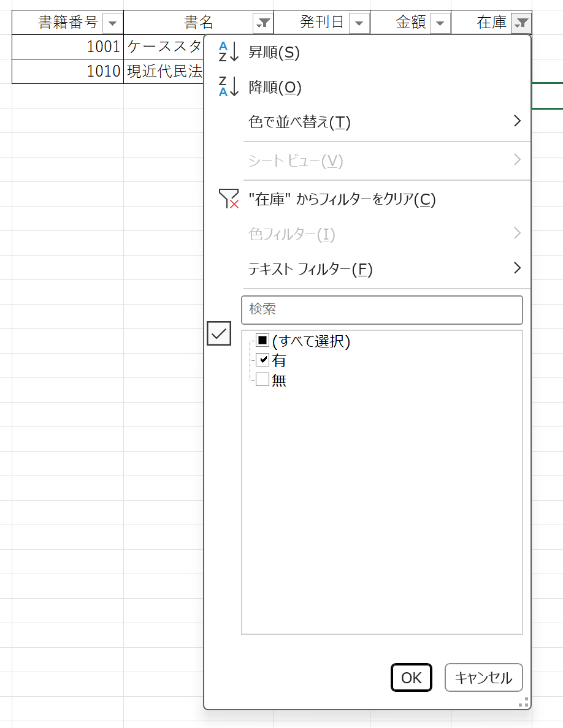563x728 pixels.
Task: Open the 金額 column filter dropdown
Action: point(440,23)
